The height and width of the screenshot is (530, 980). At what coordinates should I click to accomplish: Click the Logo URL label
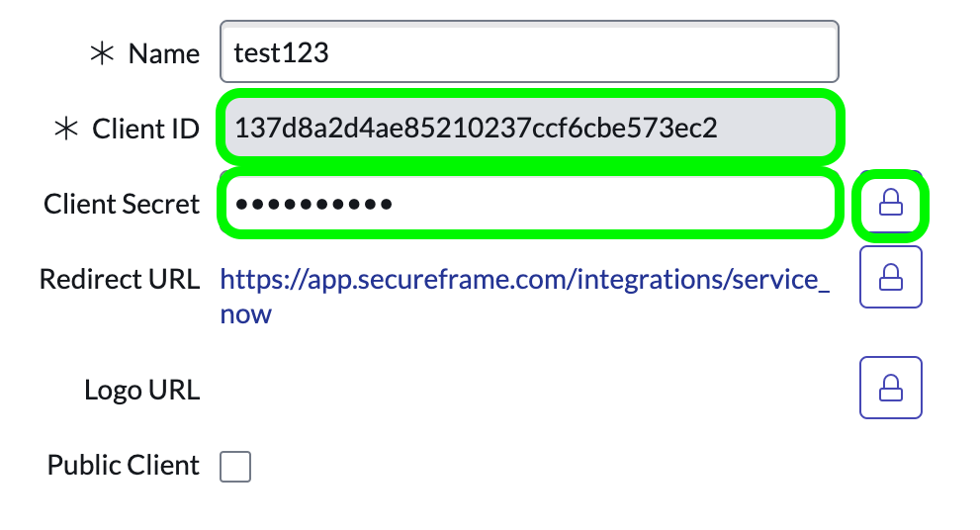coord(141,390)
